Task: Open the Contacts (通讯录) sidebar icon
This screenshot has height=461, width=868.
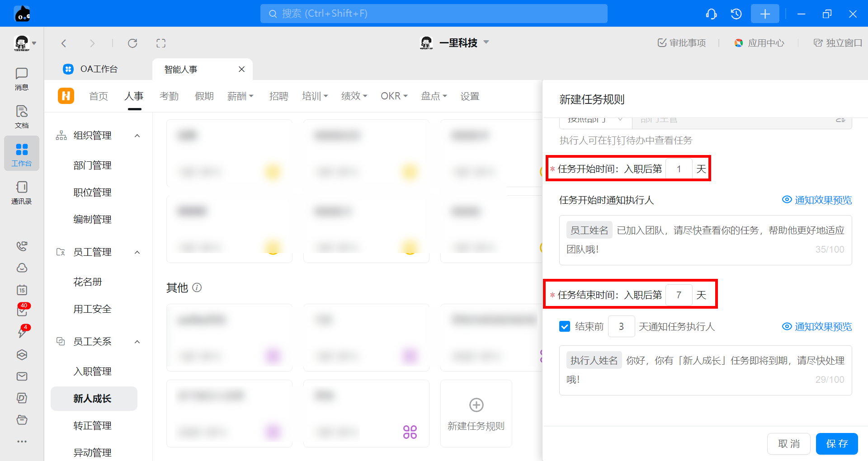Action: tap(21, 193)
